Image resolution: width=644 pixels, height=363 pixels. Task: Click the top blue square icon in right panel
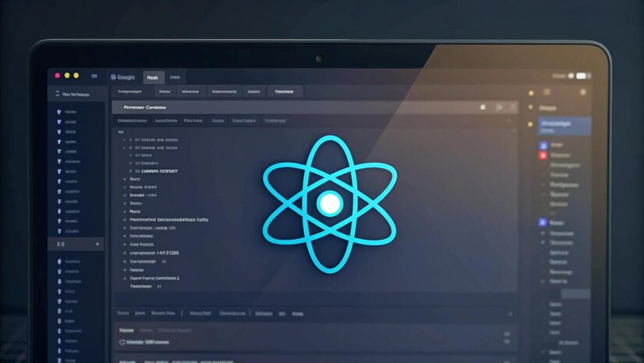tap(543, 145)
